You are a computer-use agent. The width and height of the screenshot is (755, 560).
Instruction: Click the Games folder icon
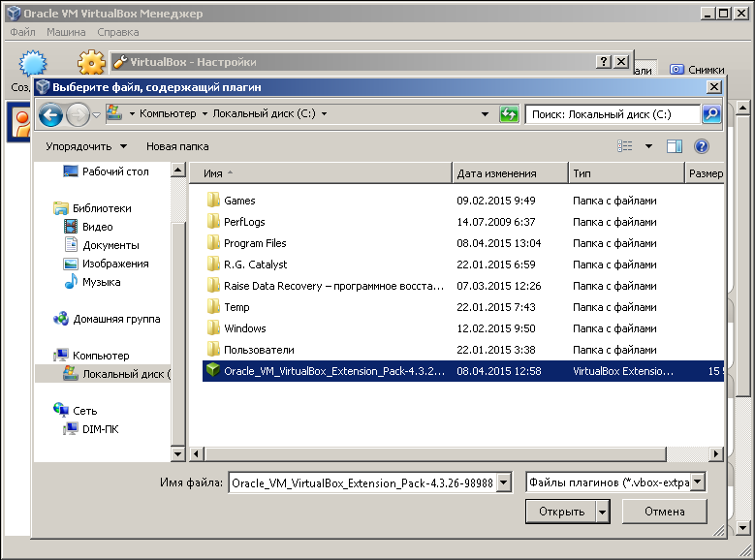coord(213,200)
